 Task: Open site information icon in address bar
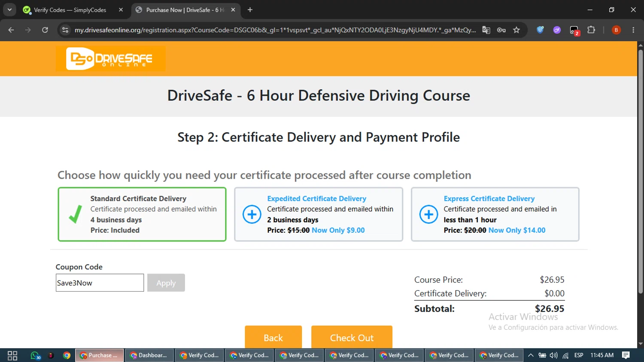coord(65,30)
